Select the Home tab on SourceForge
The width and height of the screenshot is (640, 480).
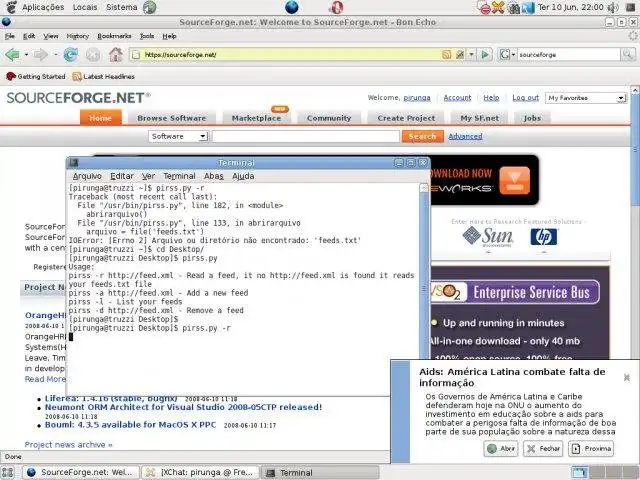pos(100,118)
